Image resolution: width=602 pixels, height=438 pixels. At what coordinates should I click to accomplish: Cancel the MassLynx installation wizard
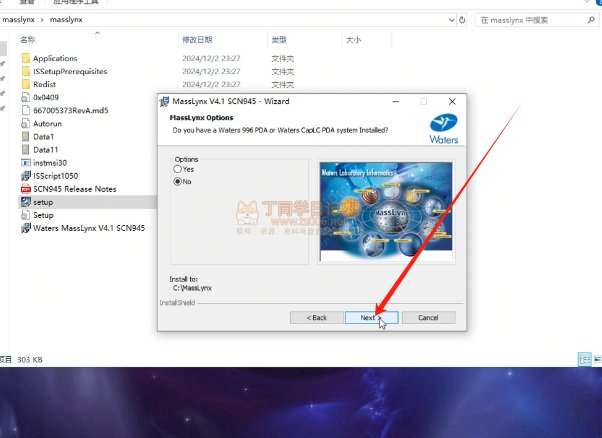coord(428,317)
